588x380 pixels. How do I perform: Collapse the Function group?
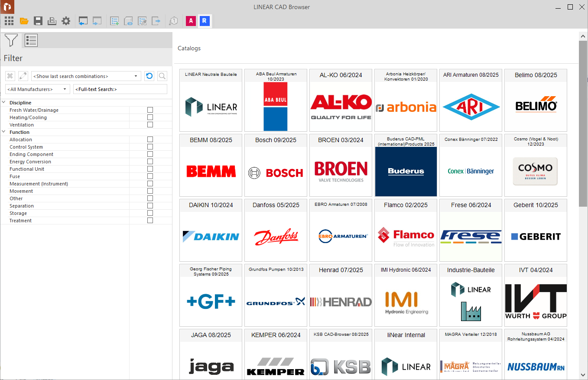coord(4,132)
